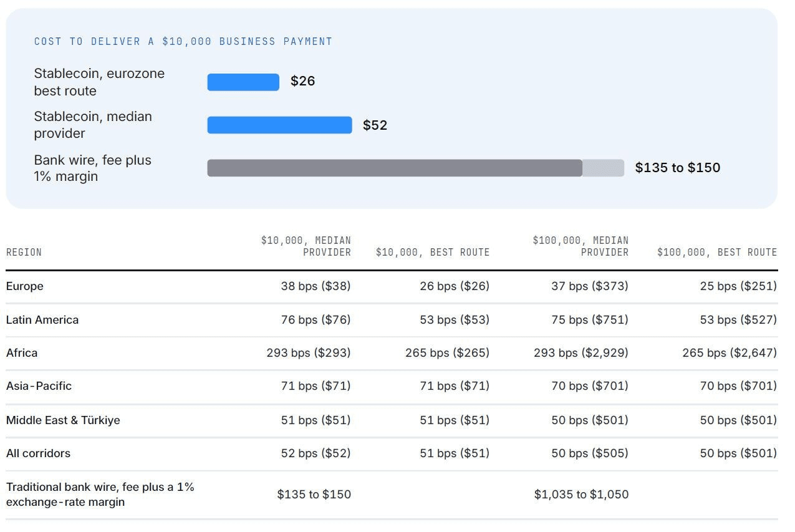Click the light gray end of bank wire bar
Viewport: 795px width, 532px height.
pyautogui.click(x=603, y=168)
